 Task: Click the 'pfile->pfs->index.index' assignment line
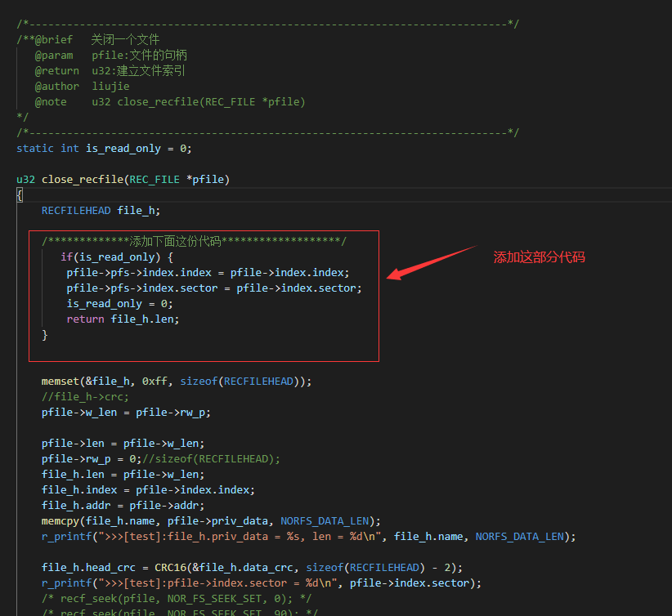point(208,273)
